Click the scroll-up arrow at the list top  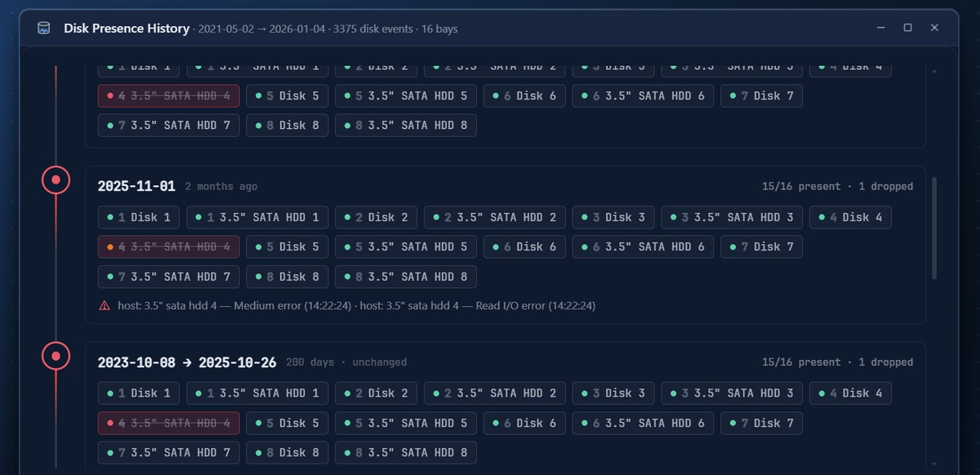tap(934, 71)
